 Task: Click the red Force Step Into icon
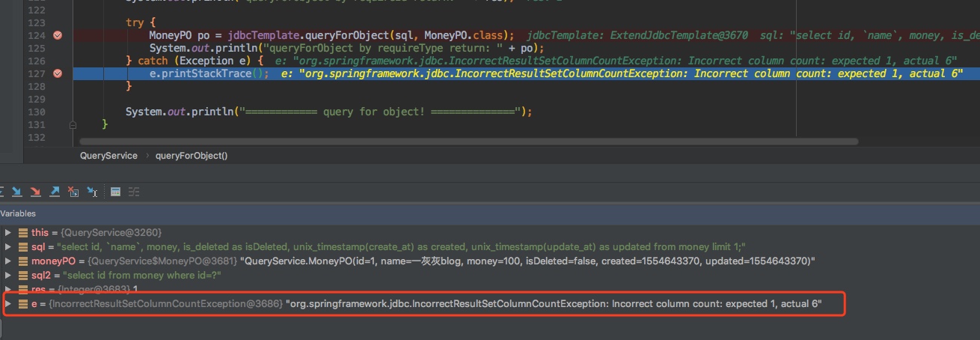(x=35, y=192)
